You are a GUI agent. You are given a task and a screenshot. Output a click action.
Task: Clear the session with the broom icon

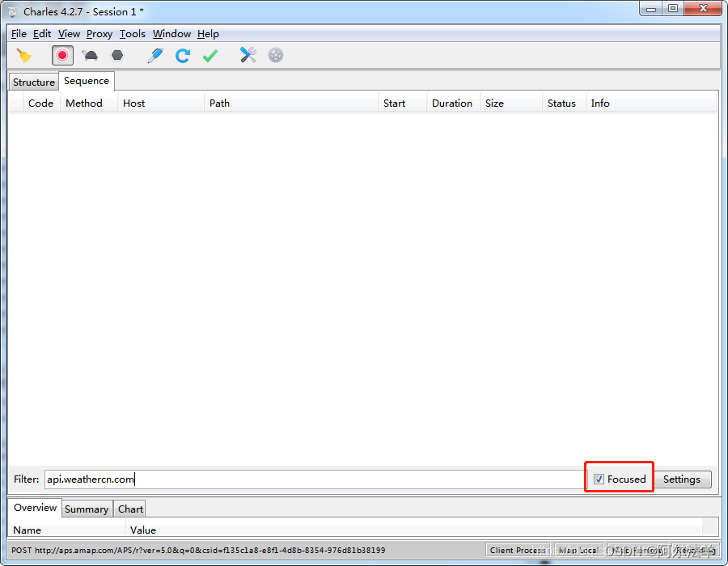[24, 56]
